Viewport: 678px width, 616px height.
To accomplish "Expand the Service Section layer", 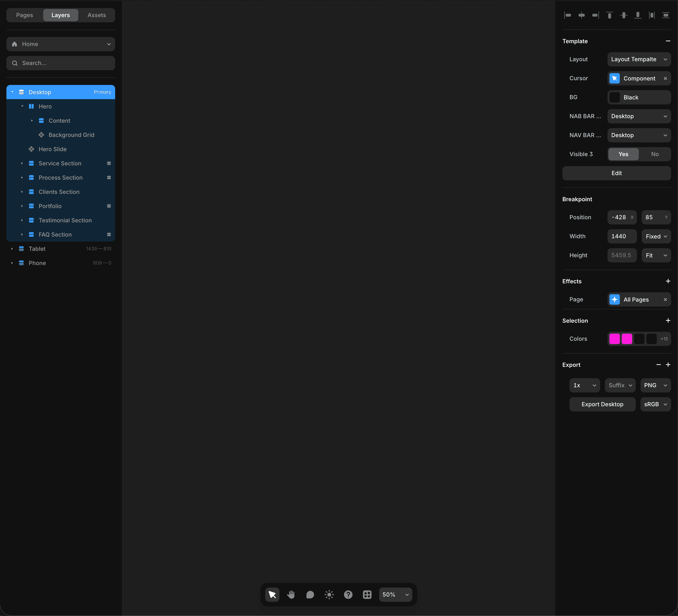I will pyautogui.click(x=22, y=163).
